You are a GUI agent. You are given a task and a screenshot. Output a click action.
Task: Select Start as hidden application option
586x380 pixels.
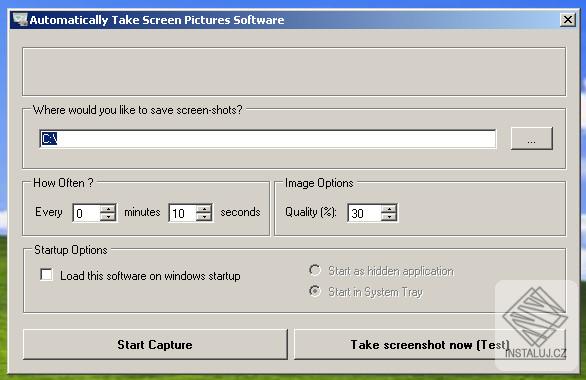click(315, 270)
